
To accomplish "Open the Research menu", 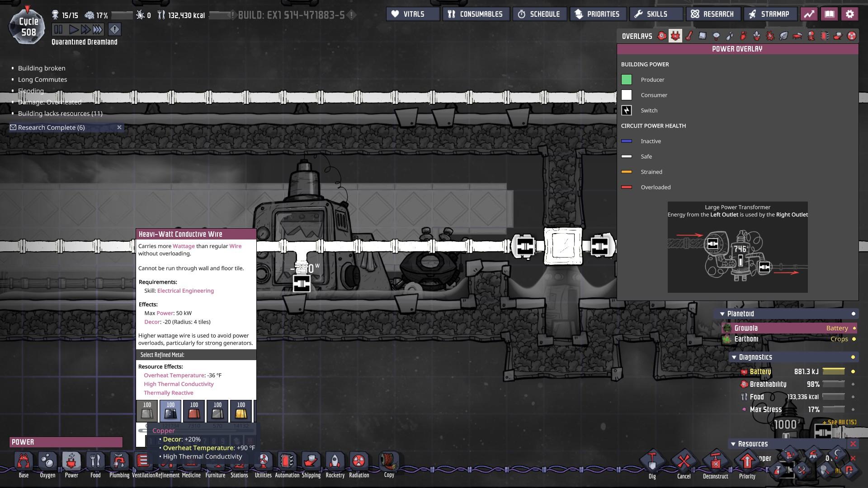I will (x=712, y=14).
